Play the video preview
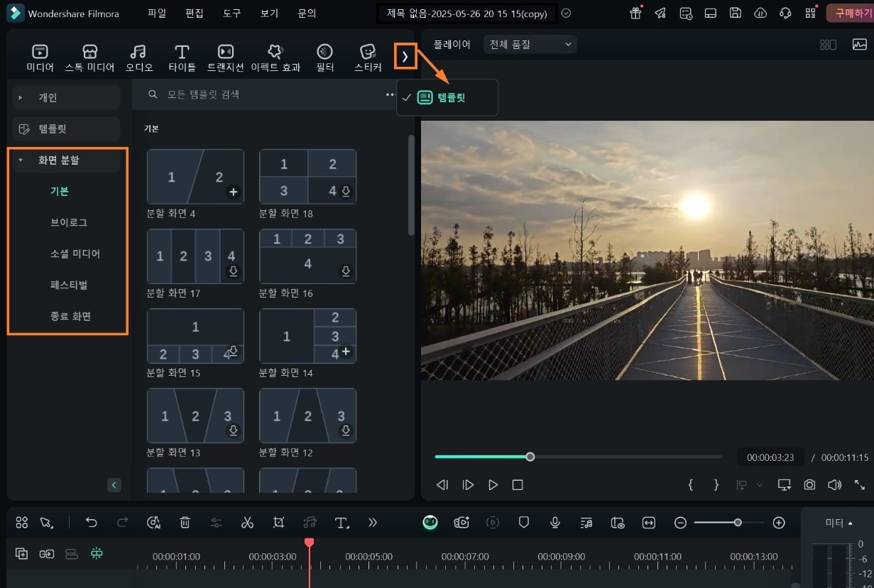 pos(493,485)
